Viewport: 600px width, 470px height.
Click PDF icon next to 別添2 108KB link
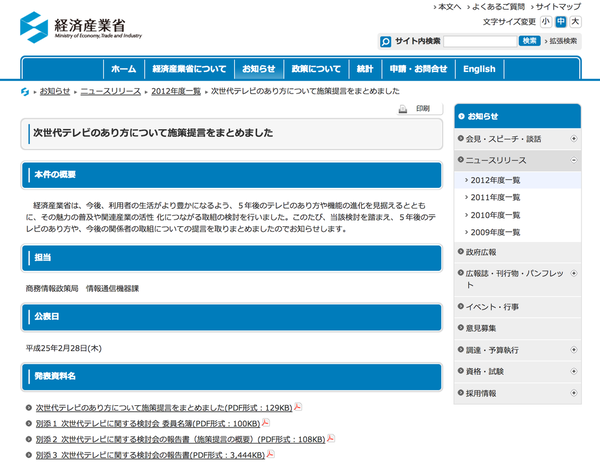click(330, 438)
